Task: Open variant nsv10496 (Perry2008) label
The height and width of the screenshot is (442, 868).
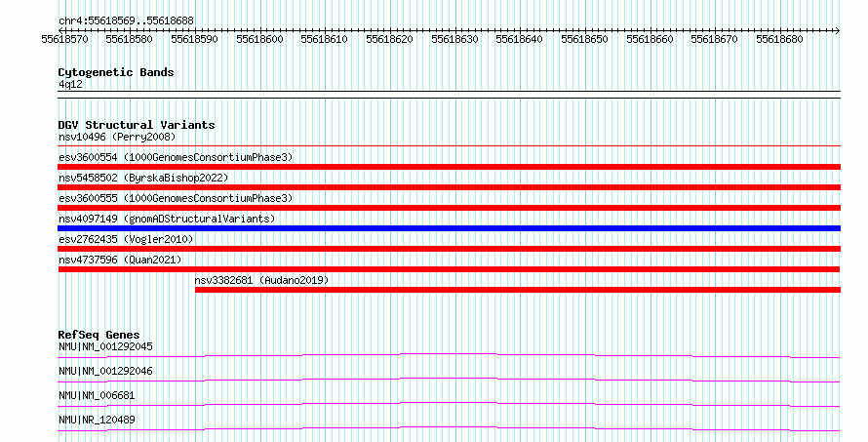Action: point(117,137)
